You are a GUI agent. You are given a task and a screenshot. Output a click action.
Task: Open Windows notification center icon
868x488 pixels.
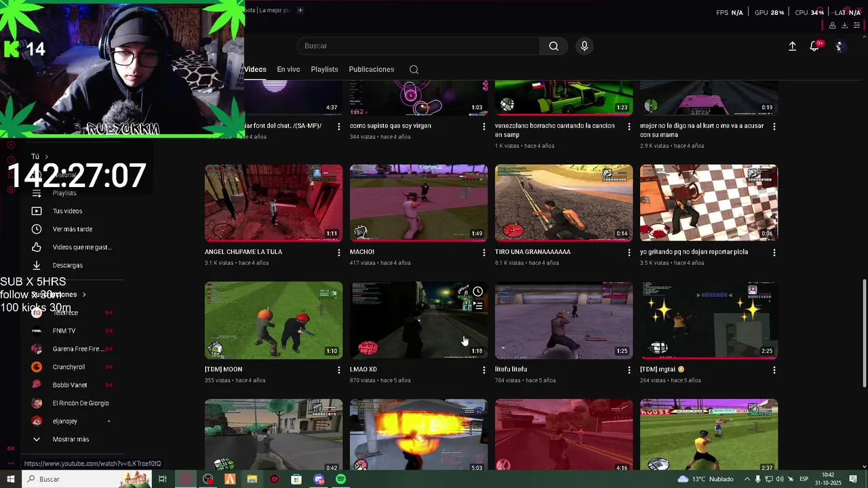point(853,479)
